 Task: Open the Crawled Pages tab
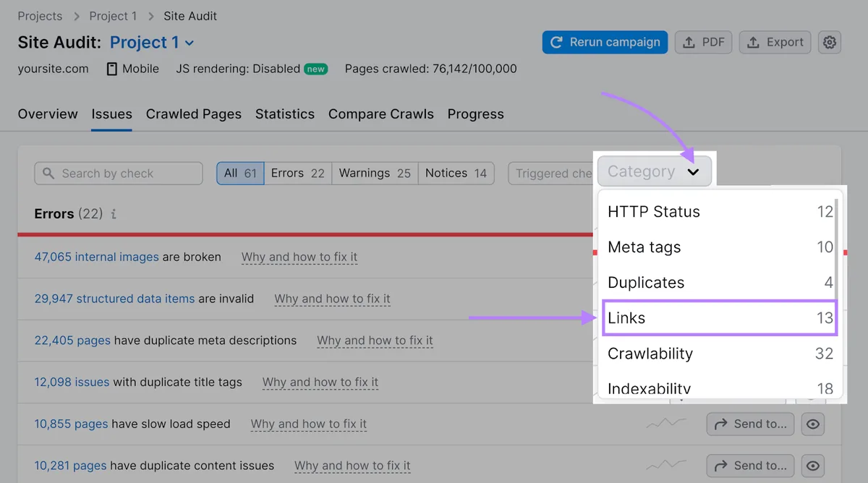[x=194, y=114]
